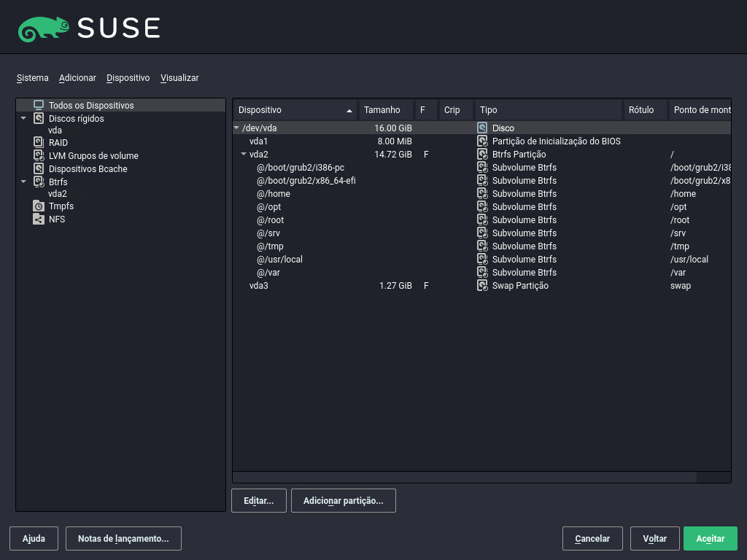The height and width of the screenshot is (560, 747).
Task: Collapse the /dev/vda row in table
Action: tap(236, 128)
